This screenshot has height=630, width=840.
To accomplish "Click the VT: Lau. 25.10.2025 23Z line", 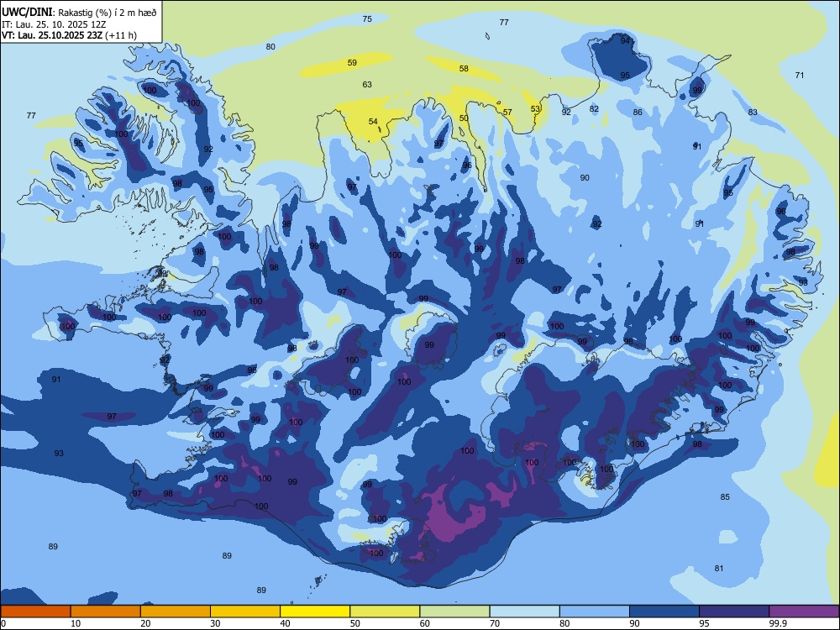I will click(x=69, y=35).
